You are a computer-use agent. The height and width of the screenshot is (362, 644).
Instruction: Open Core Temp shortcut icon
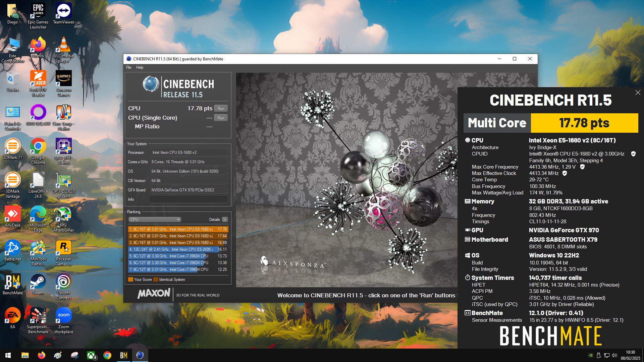pyautogui.click(x=63, y=117)
